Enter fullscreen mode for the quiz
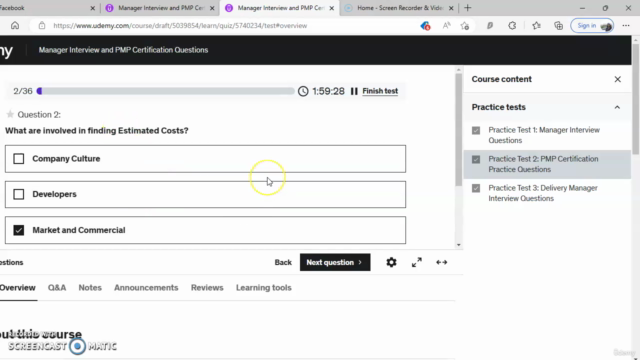 click(417, 262)
